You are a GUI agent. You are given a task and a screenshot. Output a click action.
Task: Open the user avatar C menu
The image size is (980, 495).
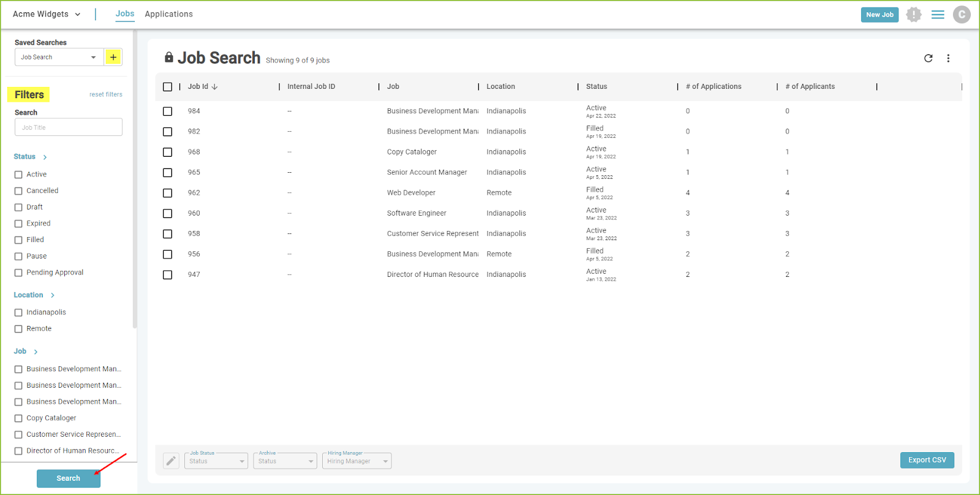tap(962, 14)
